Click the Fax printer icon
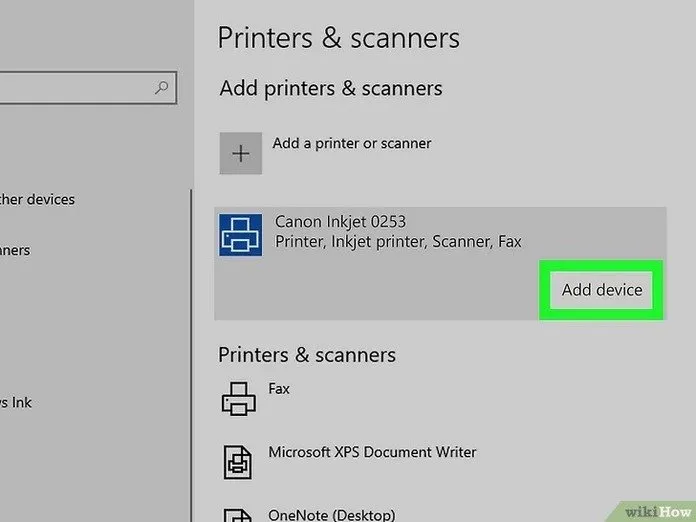Viewport: 696px width, 522px height. [x=239, y=398]
